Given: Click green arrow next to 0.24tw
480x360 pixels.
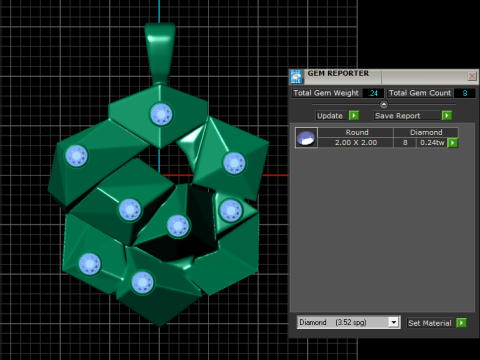Looking at the screenshot, I should pyautogui.click(x=453, y=143).
